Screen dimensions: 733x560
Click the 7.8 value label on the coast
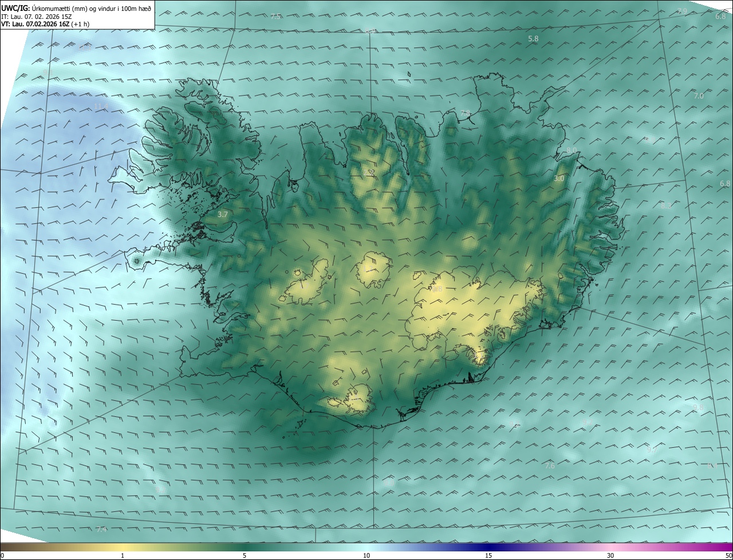pos(465,113)
